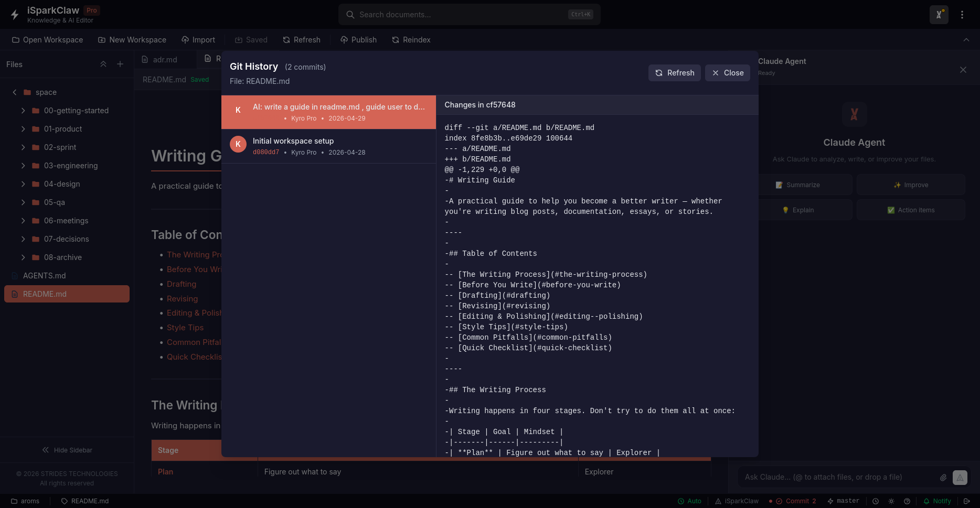980x508 pixels.
Task: Open the Revising table of contents link
Action: point(182,299)
